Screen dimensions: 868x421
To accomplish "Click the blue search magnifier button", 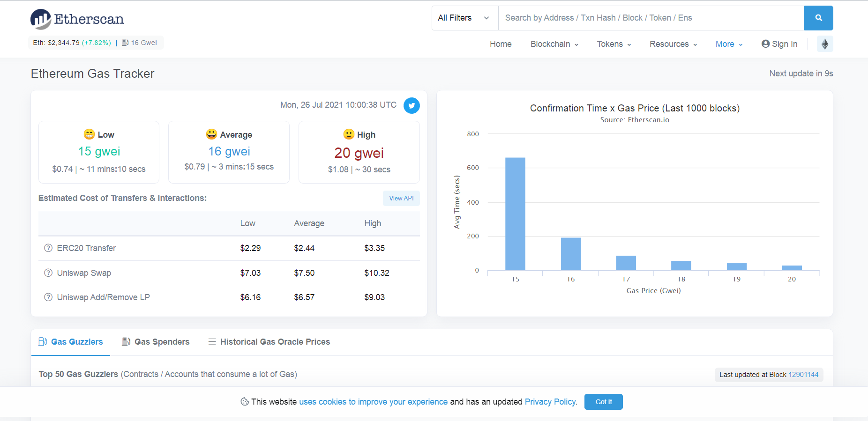I will 818,18.
